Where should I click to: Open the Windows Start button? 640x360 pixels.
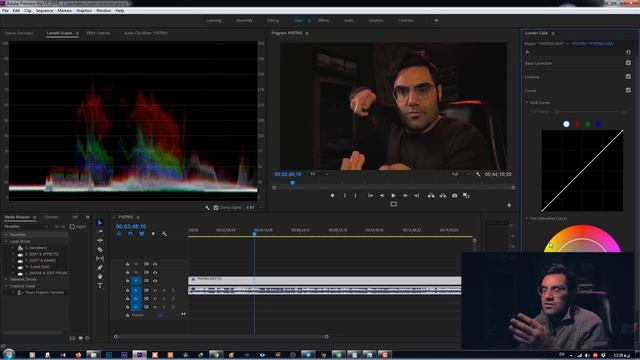tap(9, 354)
